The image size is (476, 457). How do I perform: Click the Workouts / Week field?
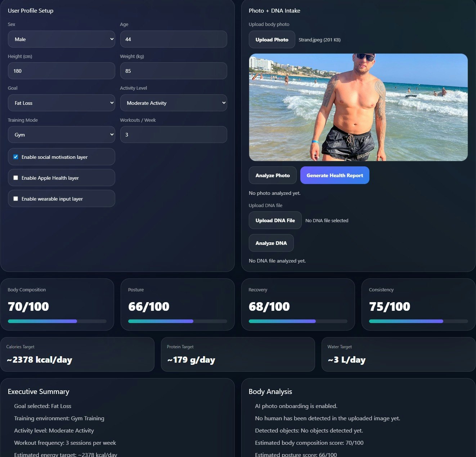coord(173,134)
